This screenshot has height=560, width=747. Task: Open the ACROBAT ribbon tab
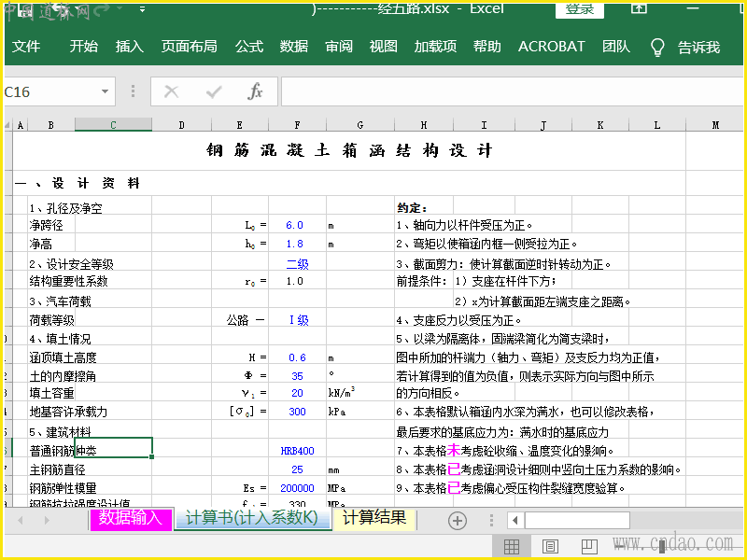(x=551, y=47)
